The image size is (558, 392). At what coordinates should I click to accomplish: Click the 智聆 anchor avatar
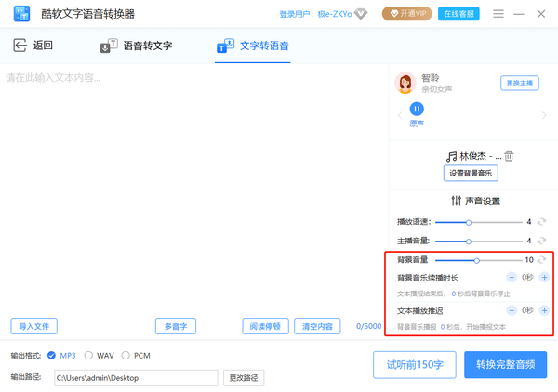[x=405, y=84]
